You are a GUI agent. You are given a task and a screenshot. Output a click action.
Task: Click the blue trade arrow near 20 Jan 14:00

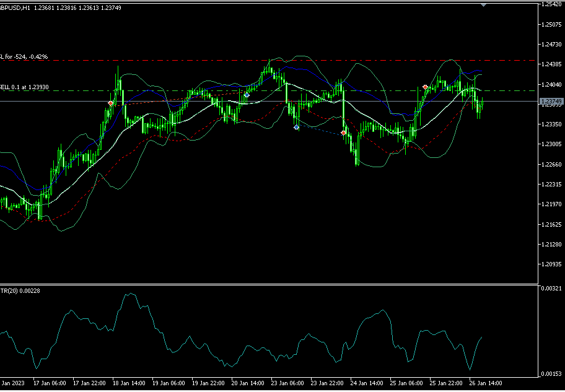(x=247, y=95)
